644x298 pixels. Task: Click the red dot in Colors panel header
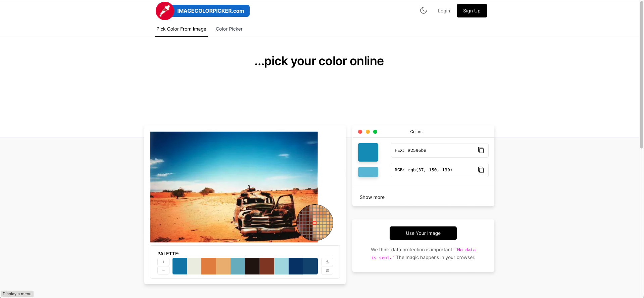click(x=360, y=132)
